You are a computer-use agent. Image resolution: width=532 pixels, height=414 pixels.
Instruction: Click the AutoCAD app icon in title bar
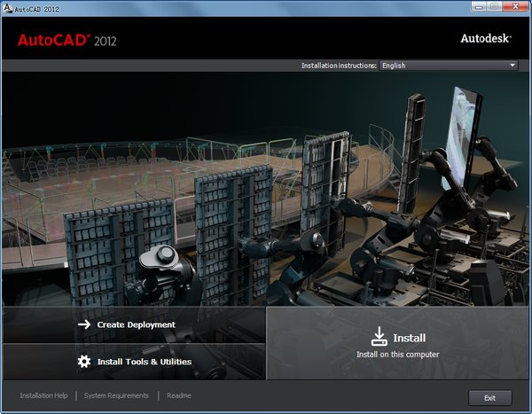(7, 9)
